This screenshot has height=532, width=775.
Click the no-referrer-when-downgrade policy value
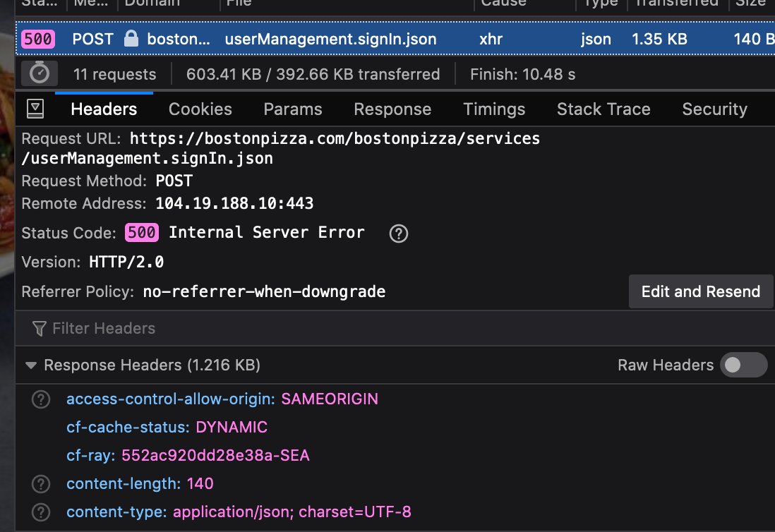[x=264, y=291]
